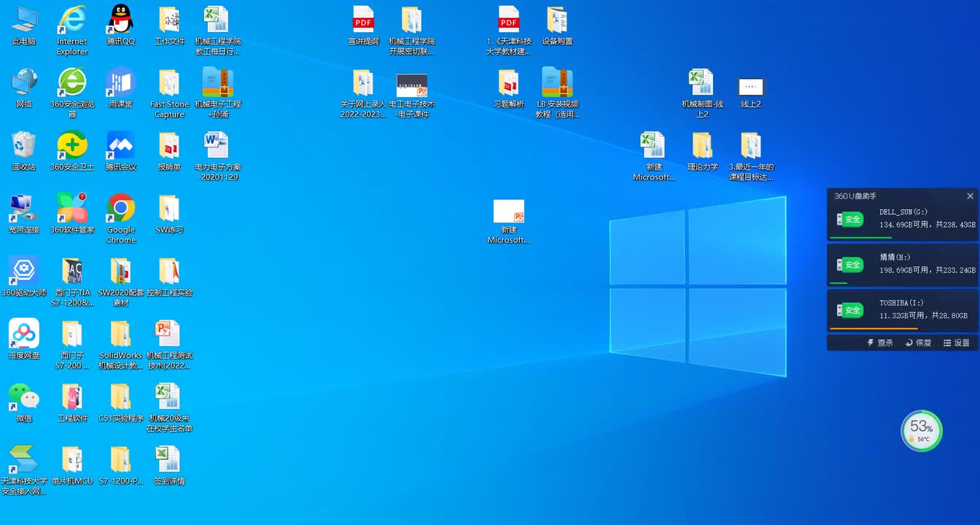Image resolution: width=980 pixels, height=525 pixels.
Task: Select the SW2020配套素材 folder
Action: (x=120, y=281)
